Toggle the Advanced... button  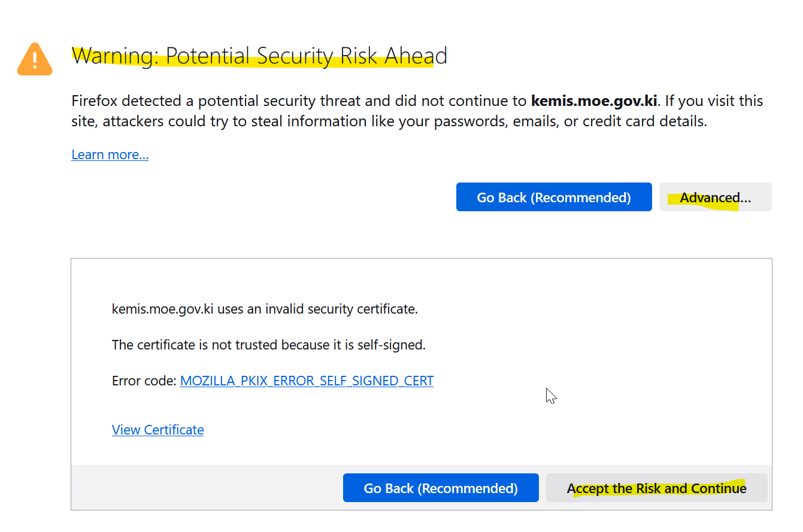point(715,197)
